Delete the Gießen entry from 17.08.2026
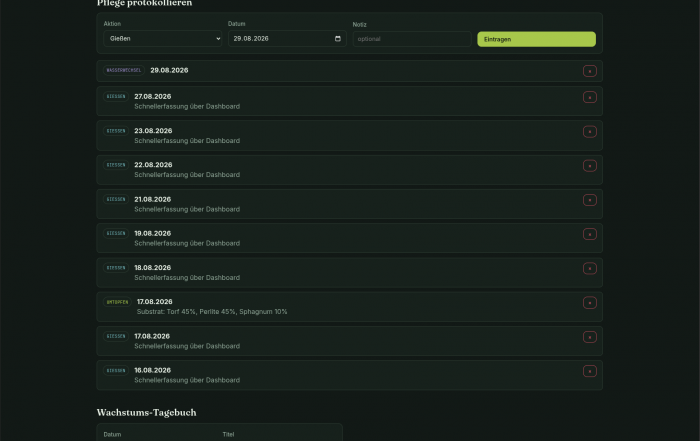Screen dimensions: 700x441 click(x=589, y=337)
